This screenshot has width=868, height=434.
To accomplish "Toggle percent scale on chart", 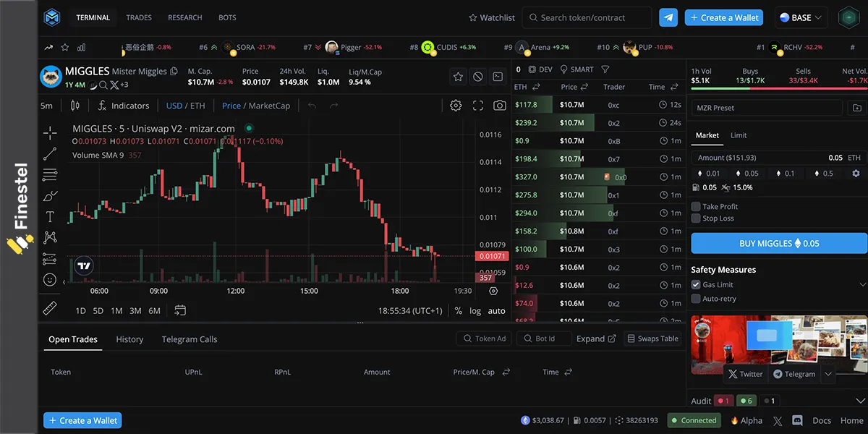I will coord(458,311).
